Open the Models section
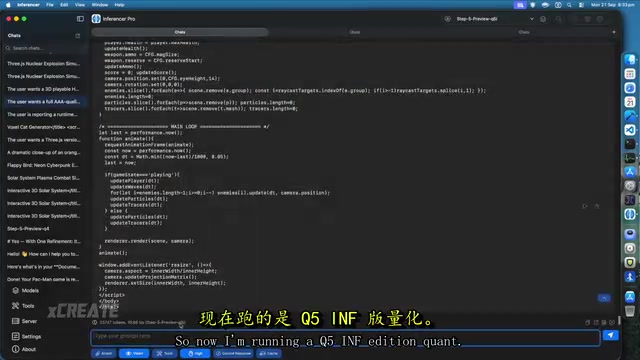This screenshot has height=360, width=640. tap(25, 291)
